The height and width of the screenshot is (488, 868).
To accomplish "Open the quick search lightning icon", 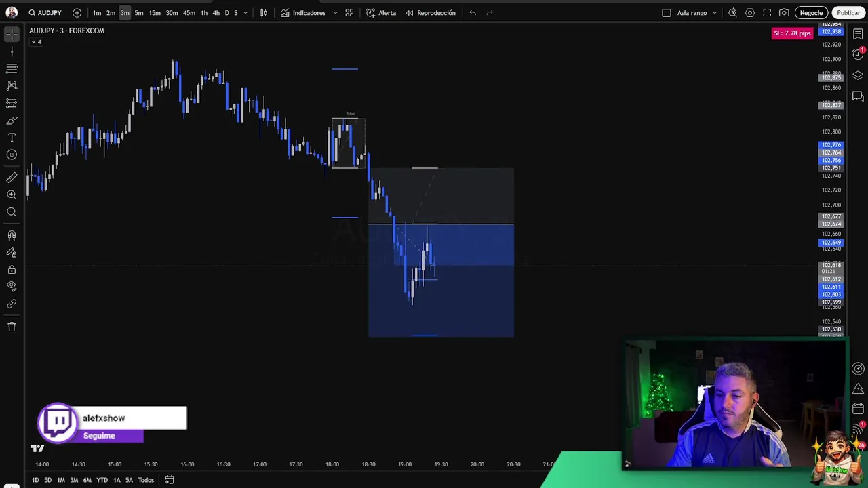I will coord(732,12).
